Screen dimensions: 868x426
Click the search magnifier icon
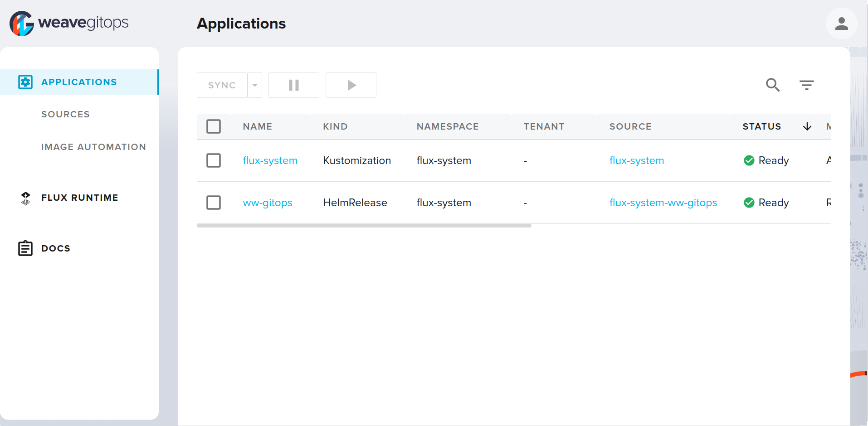coord(772,85)
